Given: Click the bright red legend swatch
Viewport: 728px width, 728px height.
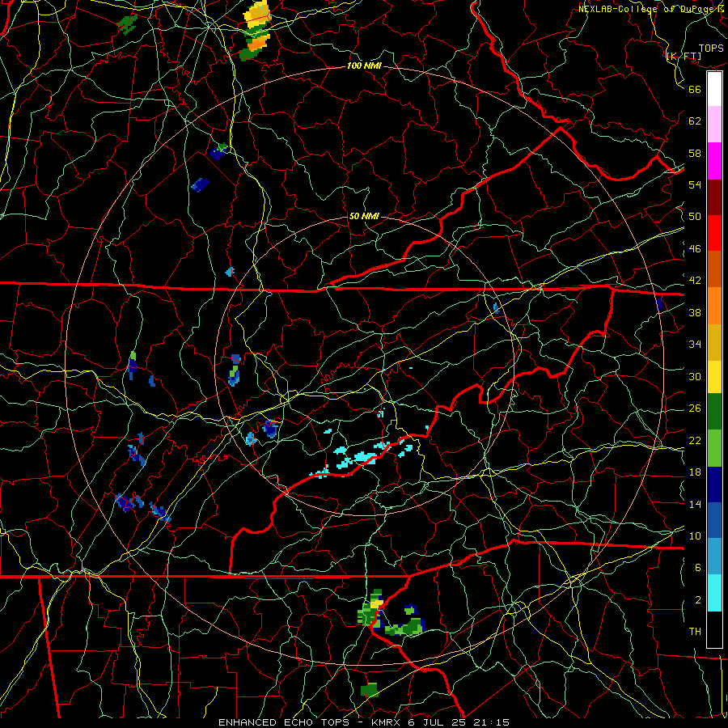Looking at the screenshot, I should coord(714,233).
